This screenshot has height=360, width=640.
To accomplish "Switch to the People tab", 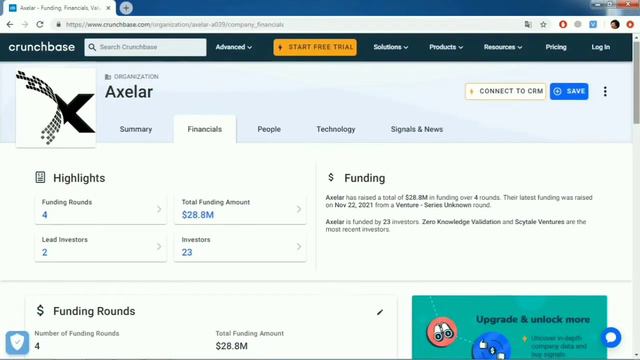I will click(269, 129).
